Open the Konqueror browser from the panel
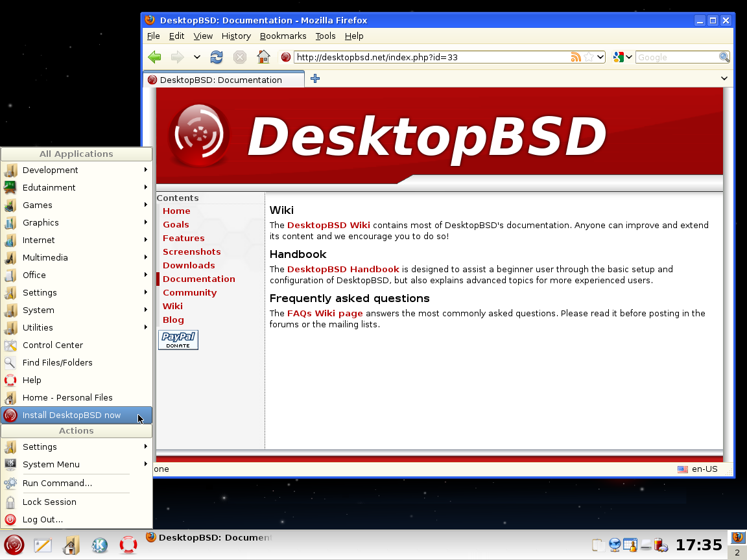747x560 pixels. tap(99, 545)
